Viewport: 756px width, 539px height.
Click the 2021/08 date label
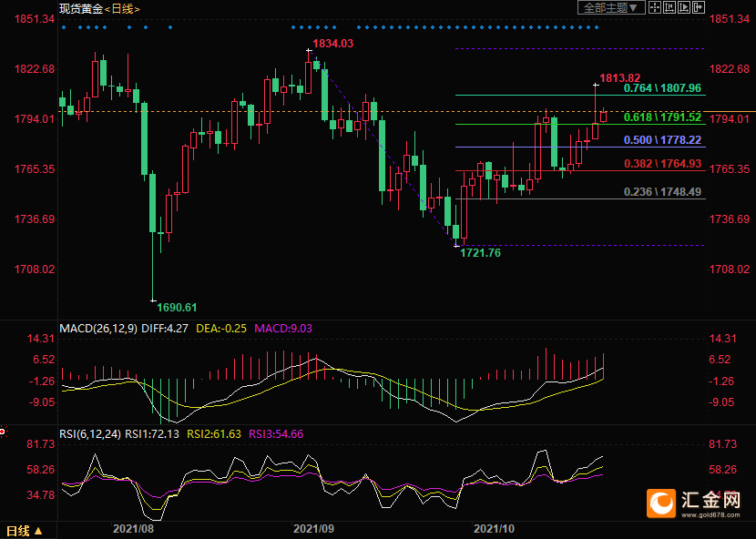pos(134,529)
